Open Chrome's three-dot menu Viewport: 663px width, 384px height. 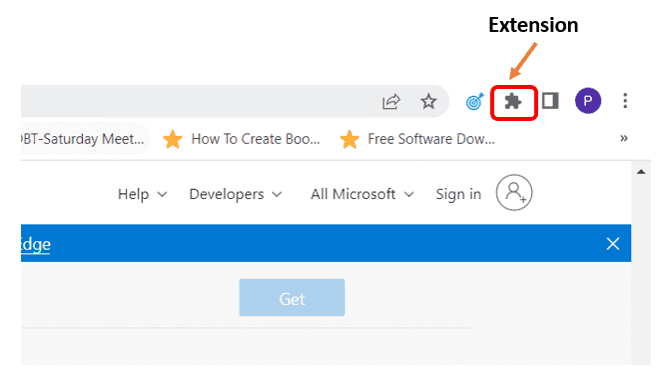pos(625,101)
